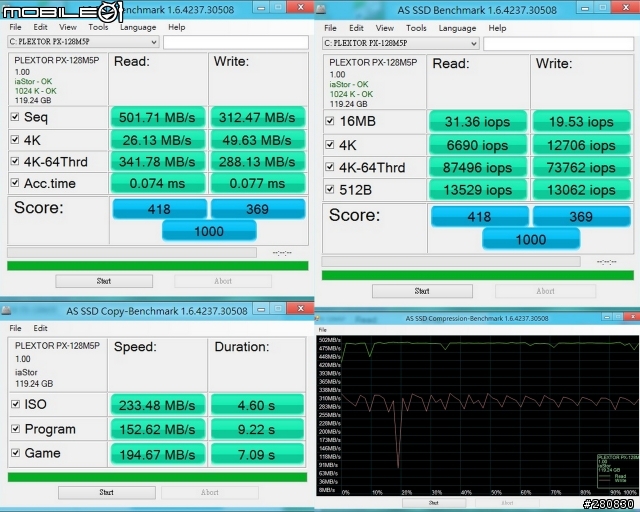Open Help menu in top-left AS SSD window

pyautogui.click(x=177, y=27)
